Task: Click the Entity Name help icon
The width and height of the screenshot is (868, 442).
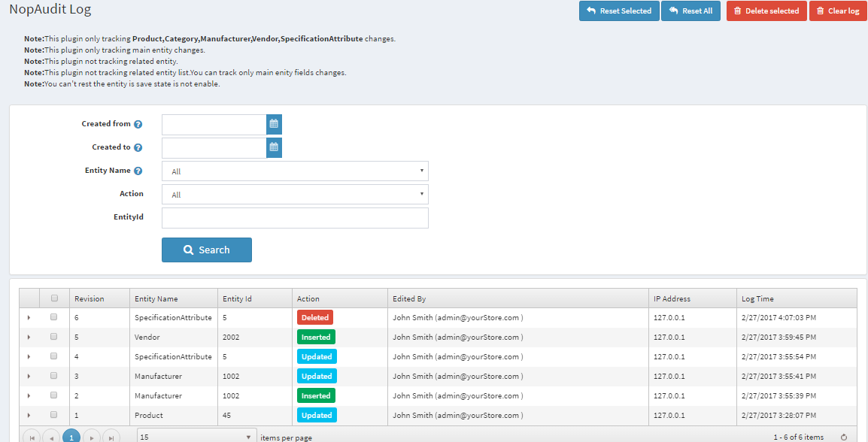Action: coord(138,171)
